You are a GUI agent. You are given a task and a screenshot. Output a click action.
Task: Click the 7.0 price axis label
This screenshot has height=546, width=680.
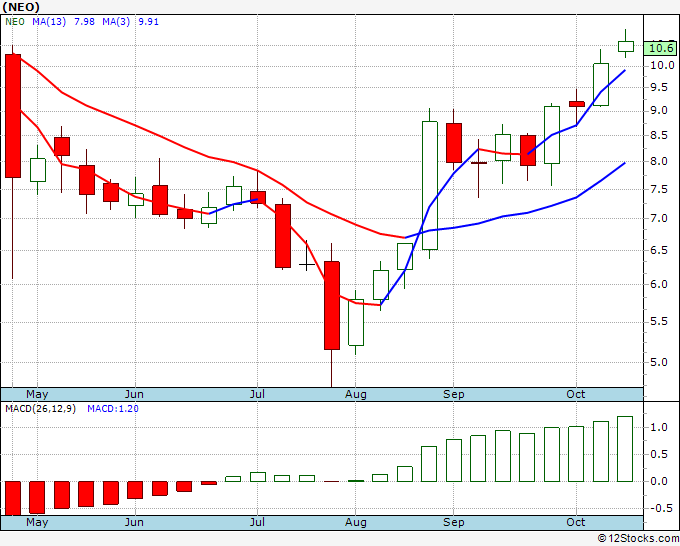click(659, 218)
